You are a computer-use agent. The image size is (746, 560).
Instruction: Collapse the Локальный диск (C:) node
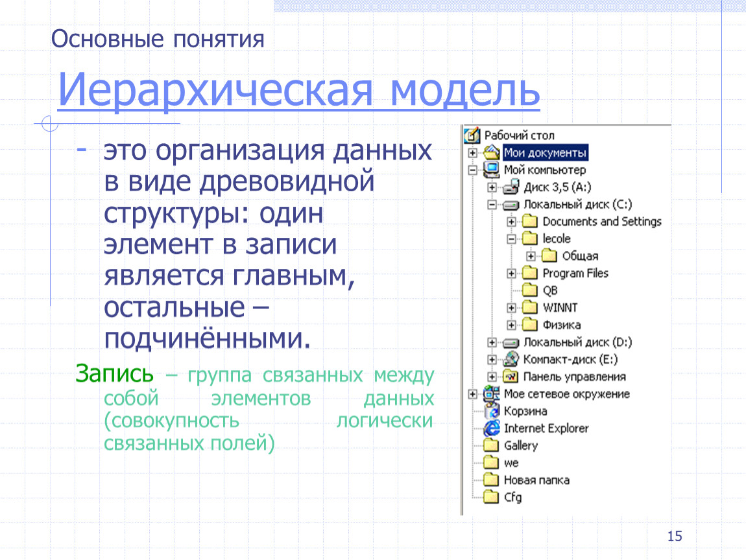[492, 205]
